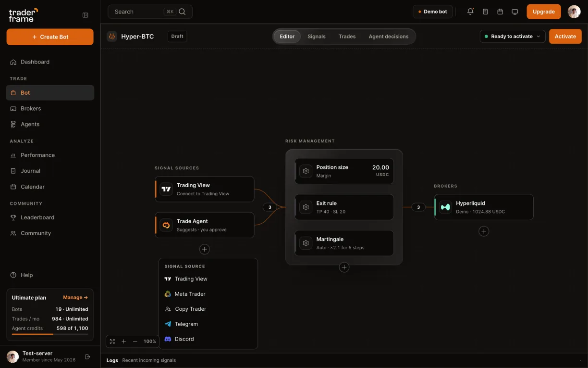Click the Trade Agent robot icon
This screenshot has height=368, width=588.
(x=166, y=225)
